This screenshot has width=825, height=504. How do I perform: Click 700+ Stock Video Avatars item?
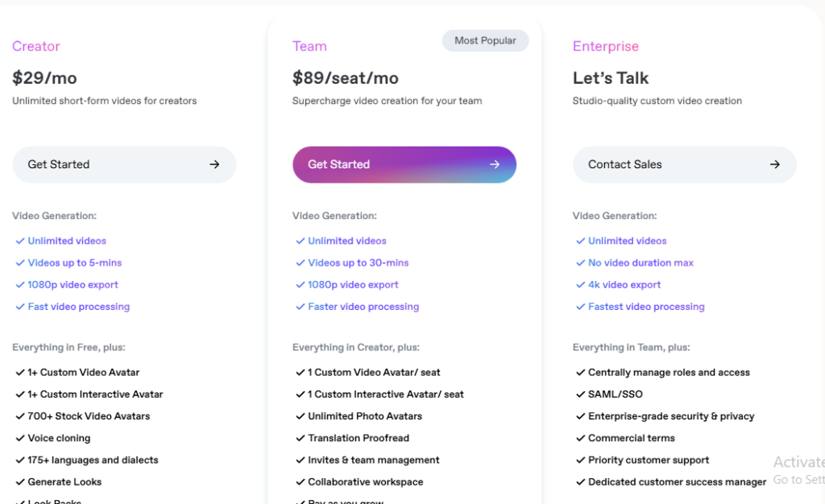(89, 416)
